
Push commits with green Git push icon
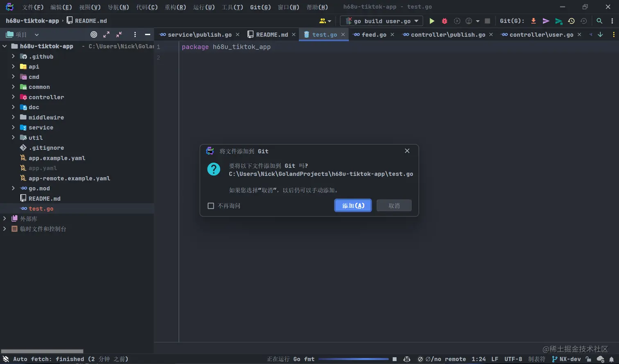(558, 21)
